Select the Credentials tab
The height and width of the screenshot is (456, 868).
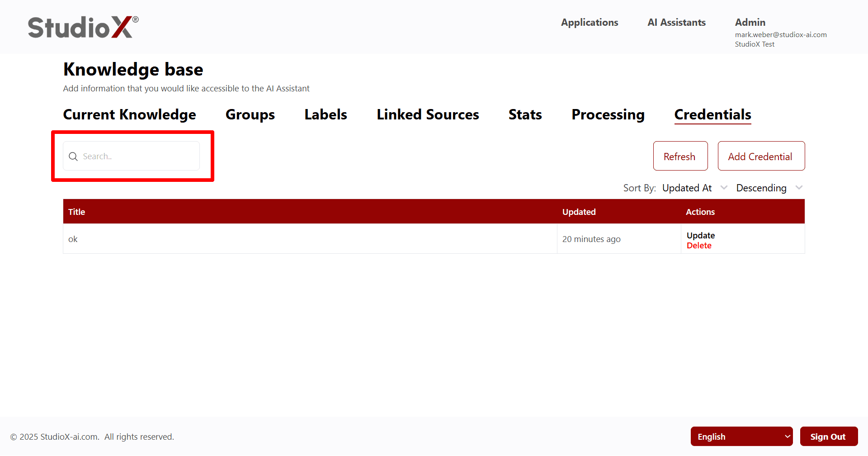pyautogui.click(x=712, y=114)
